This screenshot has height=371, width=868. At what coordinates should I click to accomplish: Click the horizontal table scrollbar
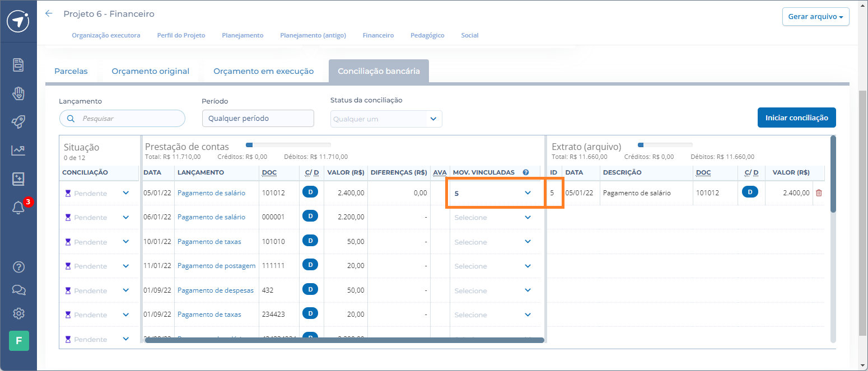click(x=344, y=340)
